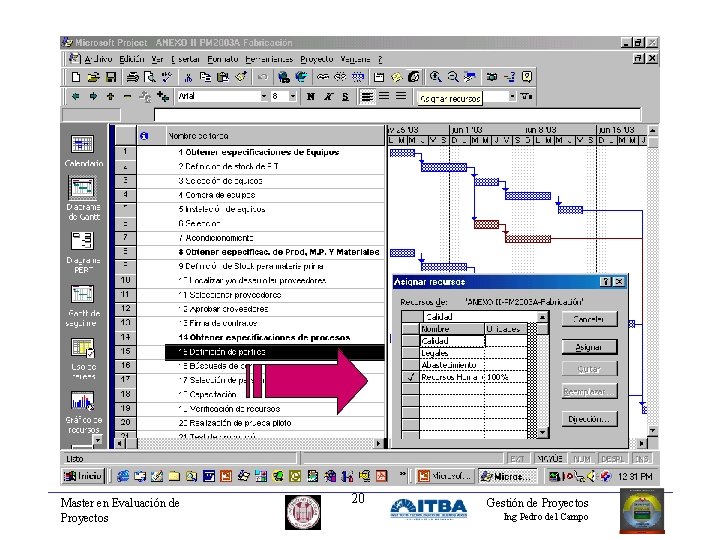
Task: Copy picture with camera icon
Action: coord(492,77)
